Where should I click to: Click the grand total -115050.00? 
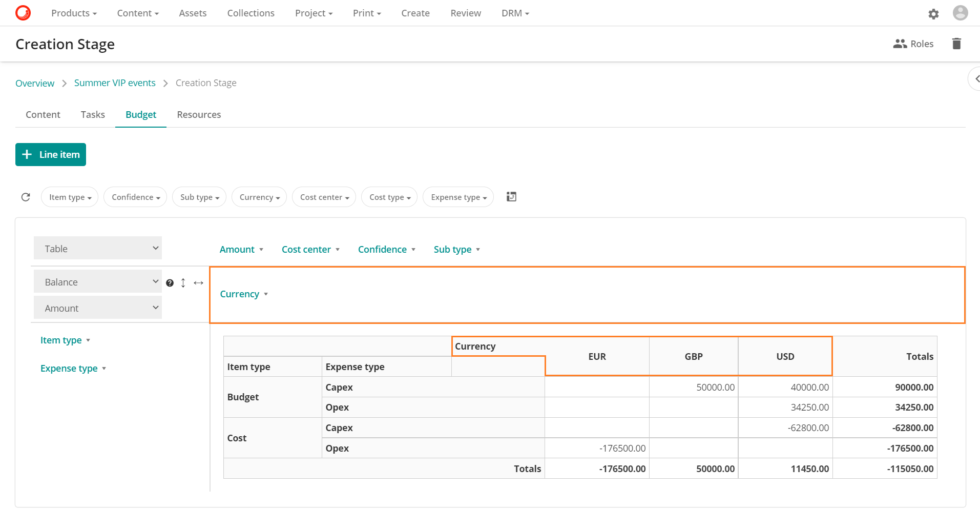pos(885,469)
